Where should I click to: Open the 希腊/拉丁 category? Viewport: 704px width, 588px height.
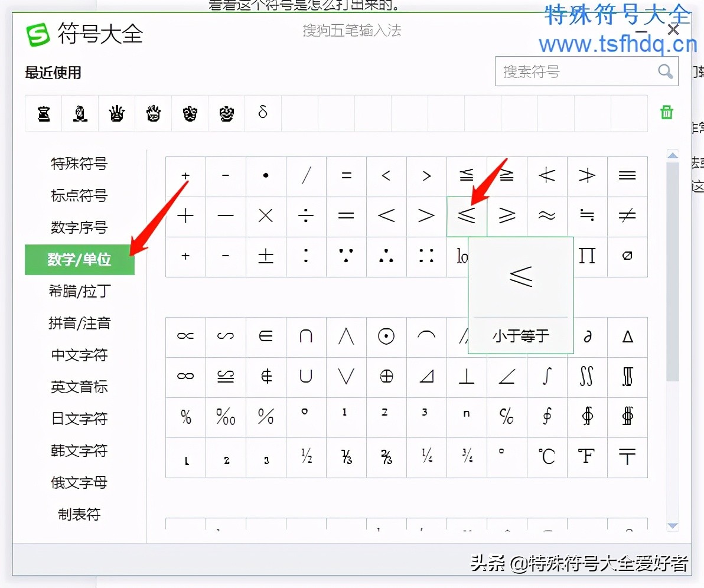[x=80, y=291]
